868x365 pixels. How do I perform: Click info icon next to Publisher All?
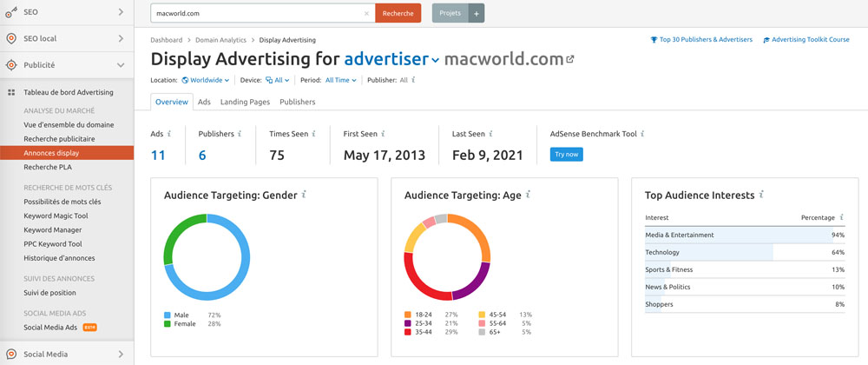click(x=413, y=80)
